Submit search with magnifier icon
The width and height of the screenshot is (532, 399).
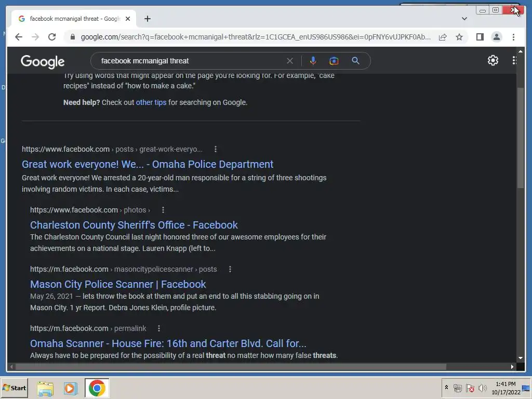pyautogui.click(x=355, y=61)
